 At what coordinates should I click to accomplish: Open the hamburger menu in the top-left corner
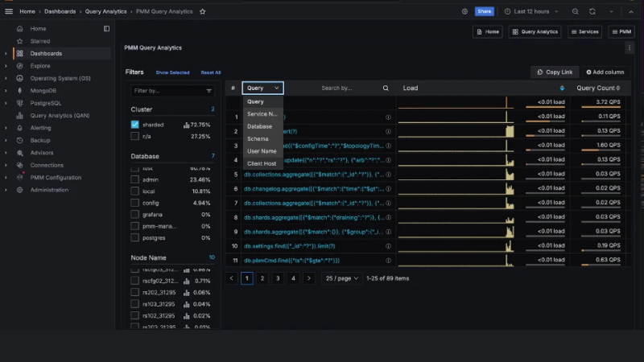pyautogui.click(x=9, y=11)
